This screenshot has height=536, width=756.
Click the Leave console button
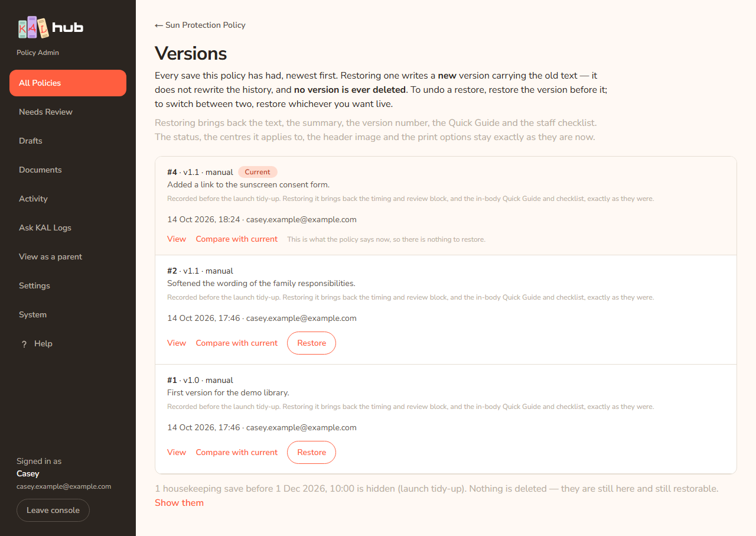tap(53, 511)
